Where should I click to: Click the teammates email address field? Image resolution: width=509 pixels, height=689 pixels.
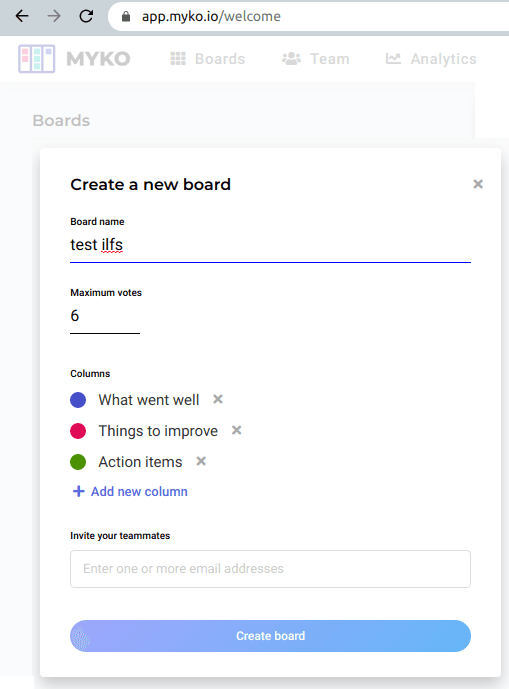pyautogui.click(x=270, y=569)
